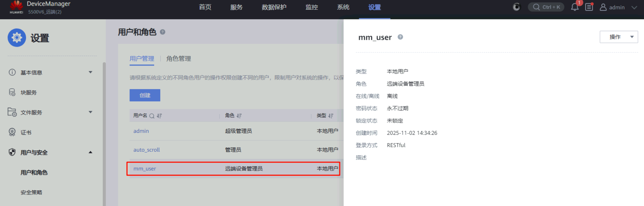Viewport: 644px width, 206px height.
Task: Click the search icon in 用户名 column
Action: click(152, 116)
